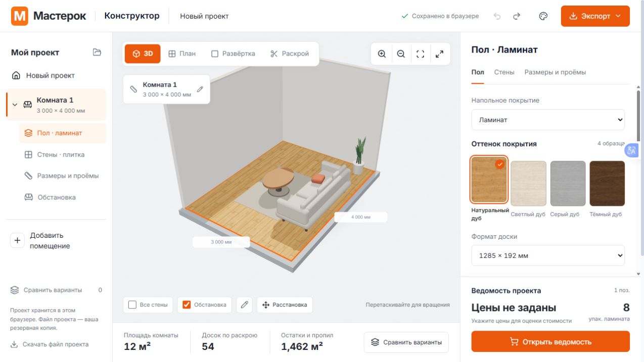Click the 1,462 м² waste value

tap(302, 346)
